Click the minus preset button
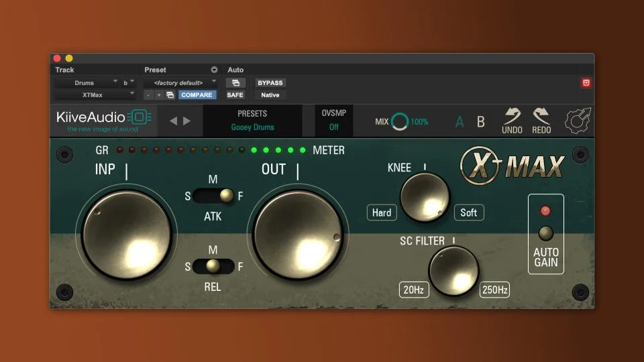Viewport: 644px width, 362px height. coord(148,95)
